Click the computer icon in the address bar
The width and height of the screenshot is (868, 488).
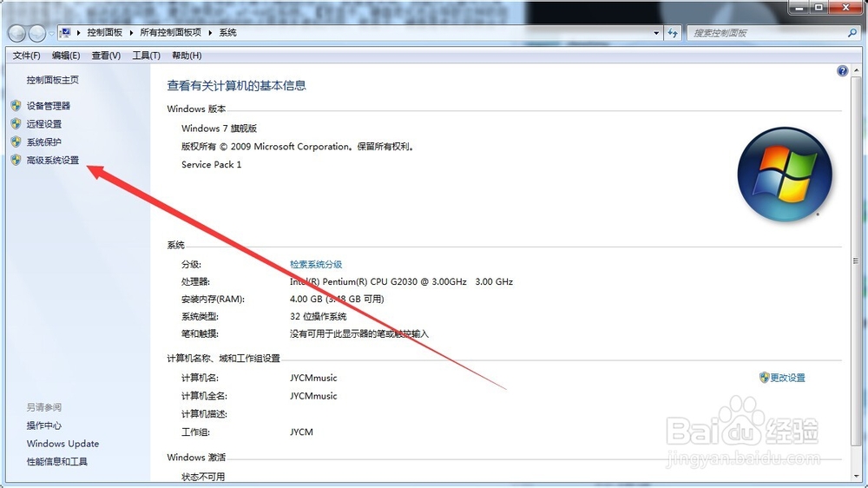pyautogui.click(x=65, y=33)
